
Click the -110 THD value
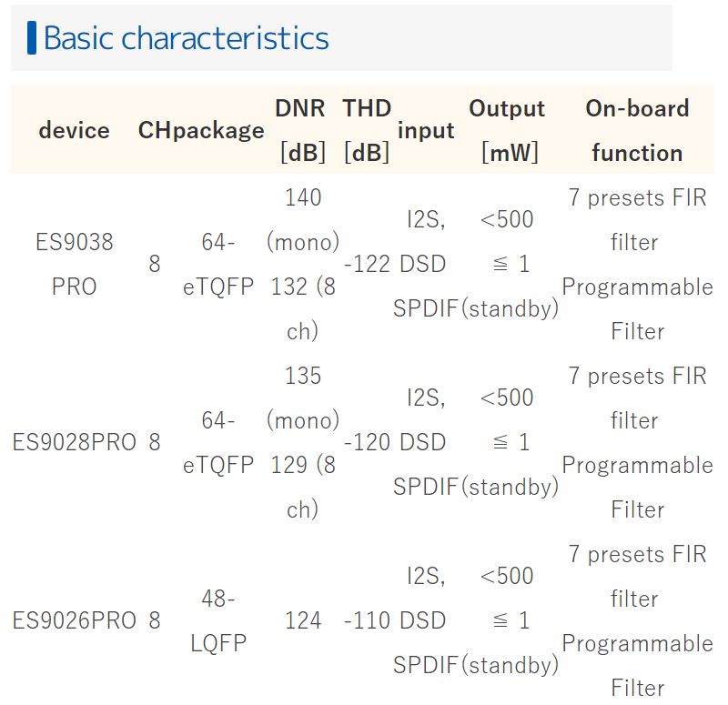pos(367,620)
